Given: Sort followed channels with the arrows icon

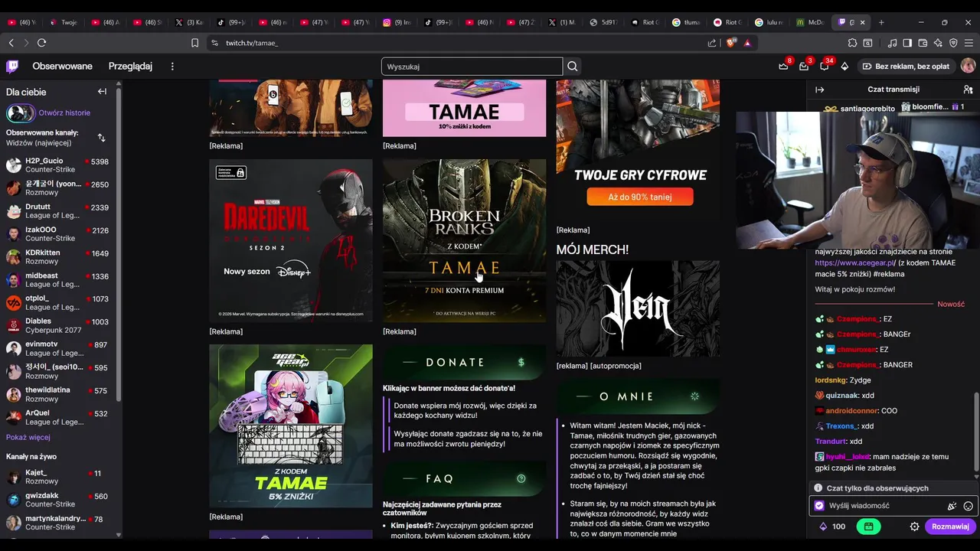Looking at the screenshot, I should (101, 138).
